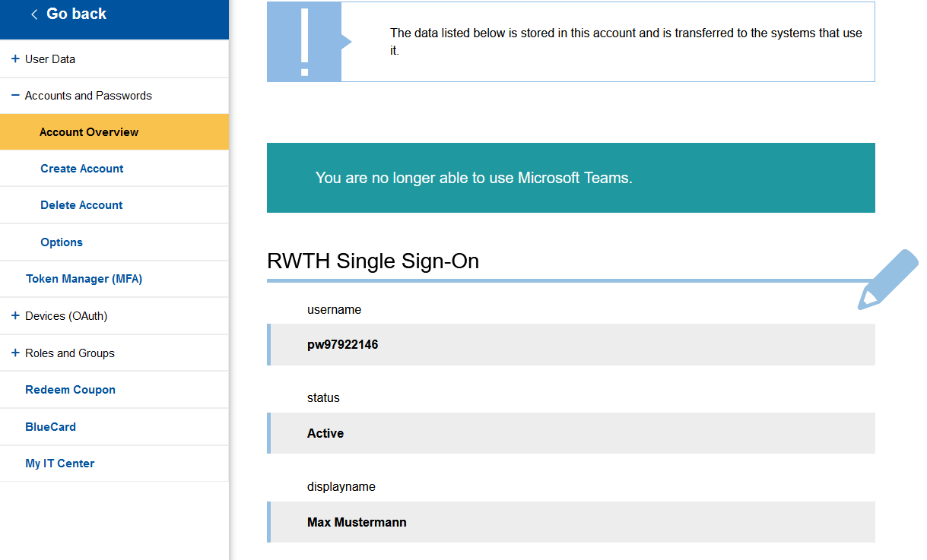Click the pencil edit icon

pos(887,279)
